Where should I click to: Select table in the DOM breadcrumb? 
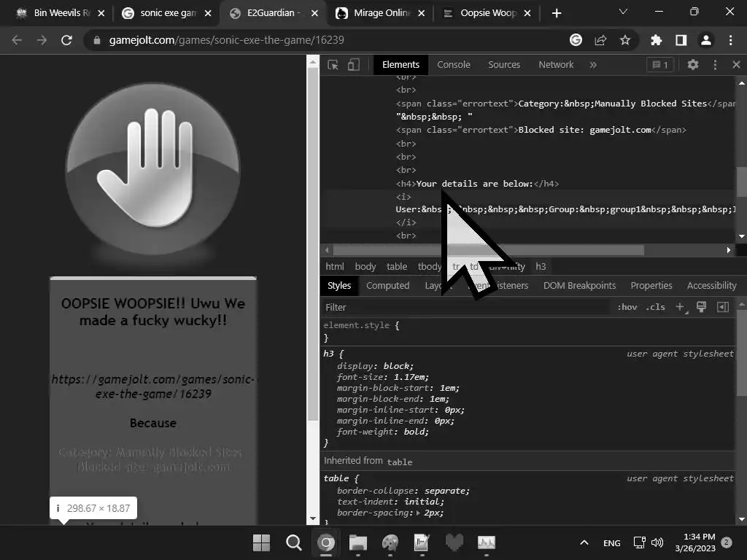pyautogui.click(x=396, y=267)
